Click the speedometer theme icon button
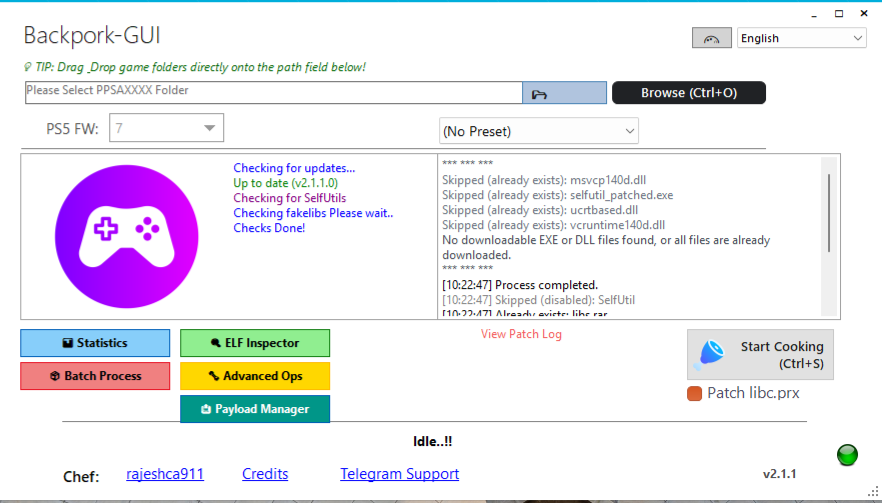 [711, 38]
